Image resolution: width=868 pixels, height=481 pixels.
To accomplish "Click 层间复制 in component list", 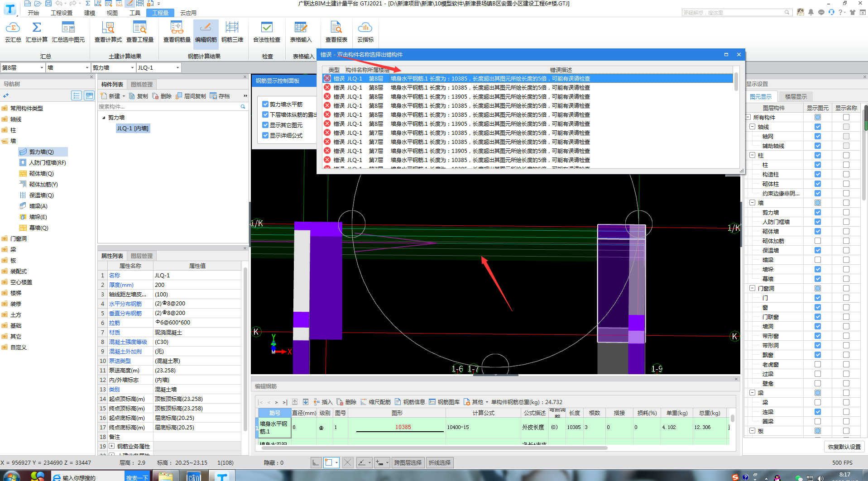I will pyautogui.click(x=191, y=96).
